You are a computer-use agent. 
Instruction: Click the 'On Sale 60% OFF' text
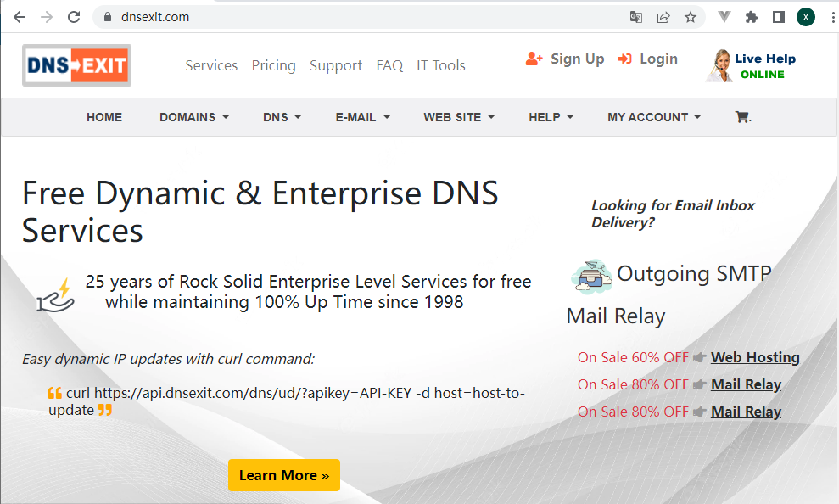[x=633, y=357]
